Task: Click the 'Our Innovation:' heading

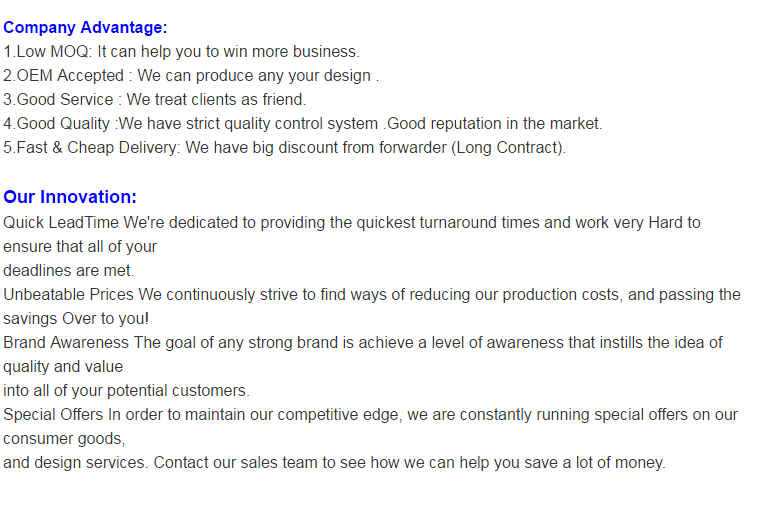Action: click(70, 197)
